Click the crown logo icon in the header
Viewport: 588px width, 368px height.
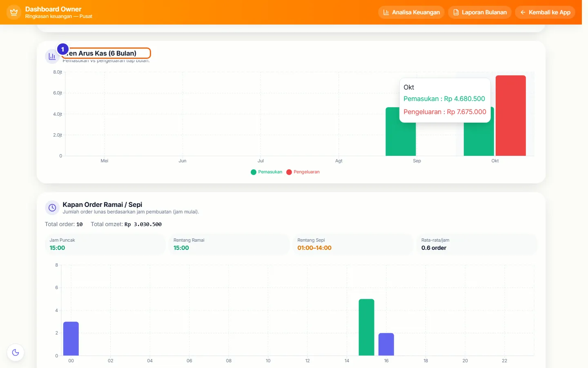point(14,12)
